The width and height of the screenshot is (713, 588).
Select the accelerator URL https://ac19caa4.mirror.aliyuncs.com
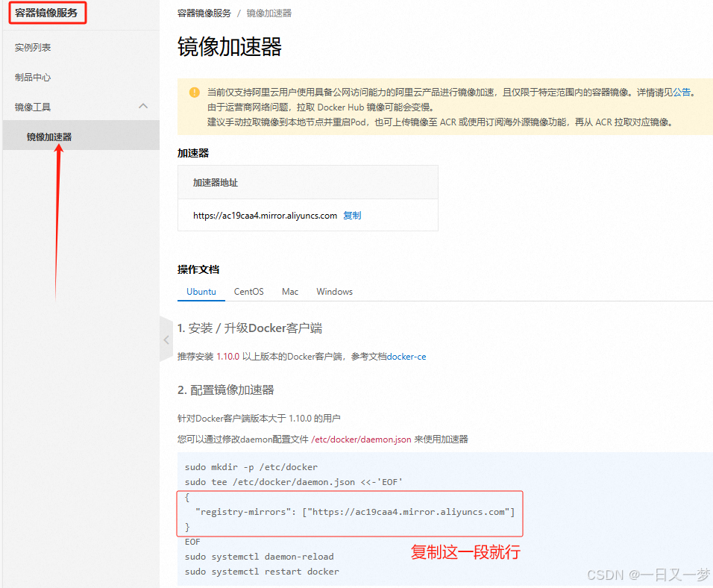pos(265,215)
